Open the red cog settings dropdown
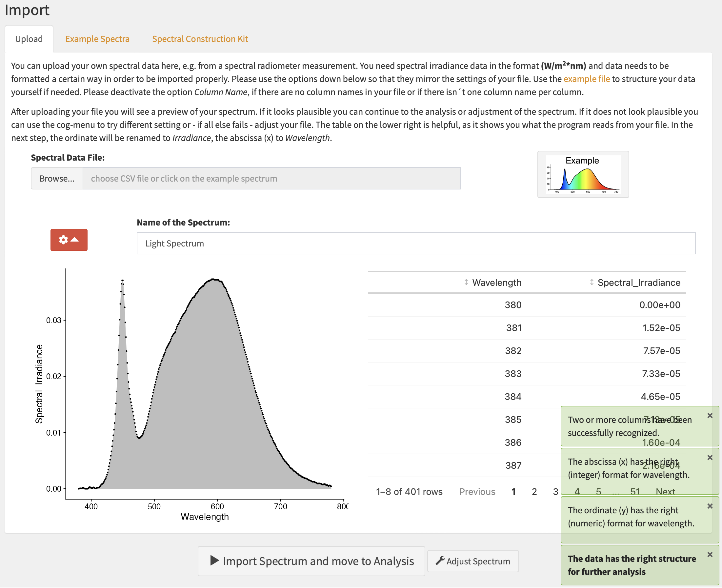Image resolution: width=722 pixels, height=588 pixels. coord(69,240)
